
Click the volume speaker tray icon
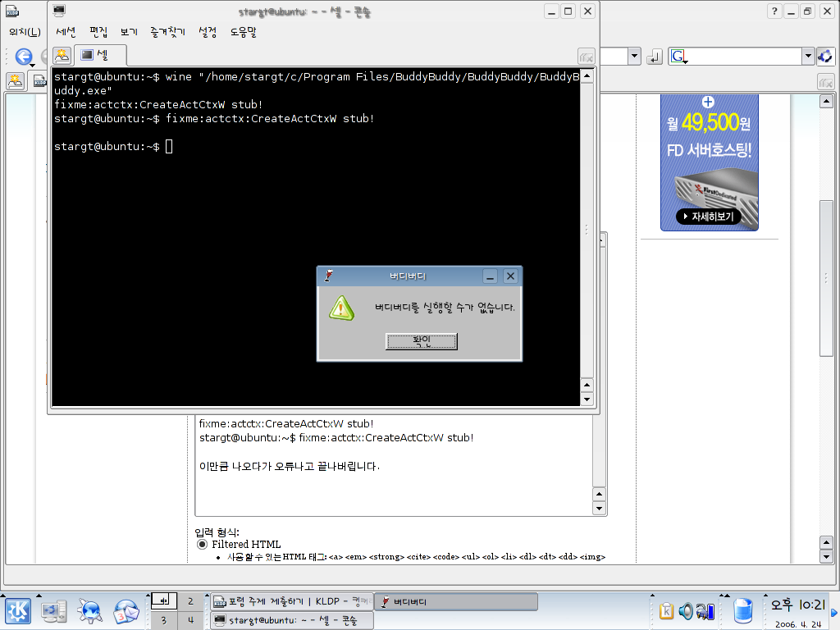[x=687, y=610]
